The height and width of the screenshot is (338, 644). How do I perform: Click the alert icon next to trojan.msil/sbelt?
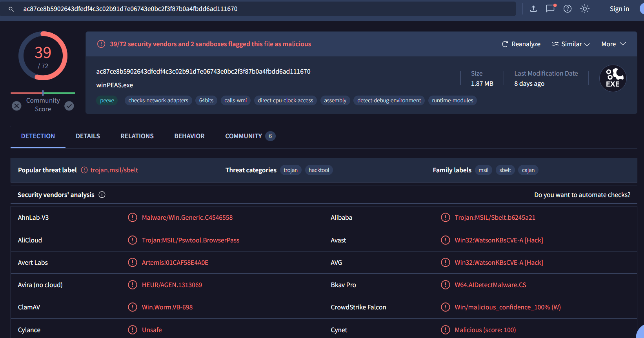point(84,170)
